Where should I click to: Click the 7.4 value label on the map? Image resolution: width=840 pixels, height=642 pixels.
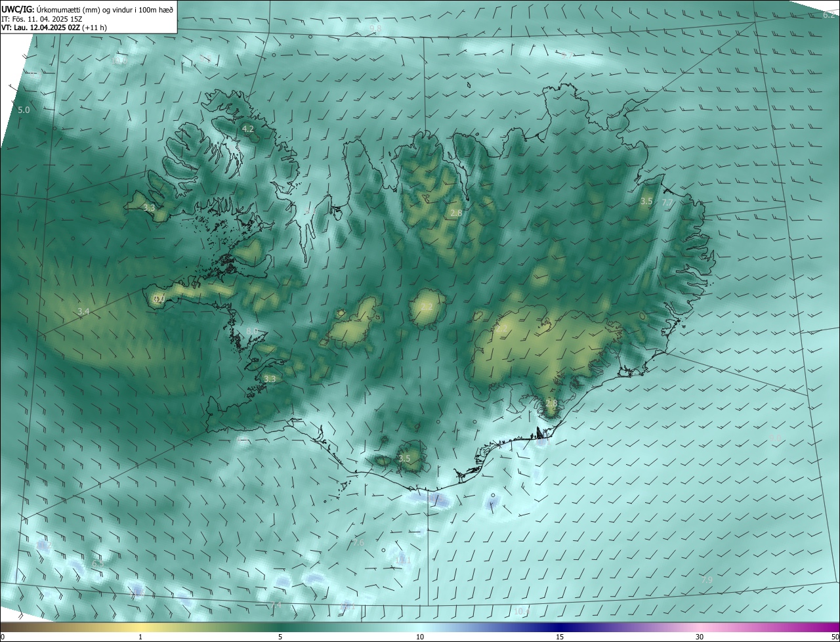tap(276, 605)
